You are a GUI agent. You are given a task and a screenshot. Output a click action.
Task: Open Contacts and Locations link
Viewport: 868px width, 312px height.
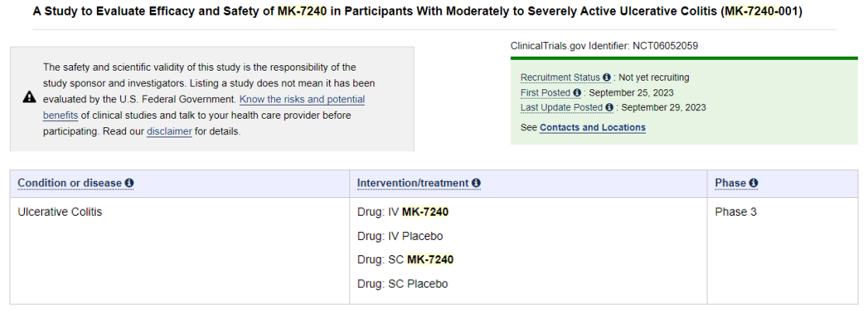point(592,128)
